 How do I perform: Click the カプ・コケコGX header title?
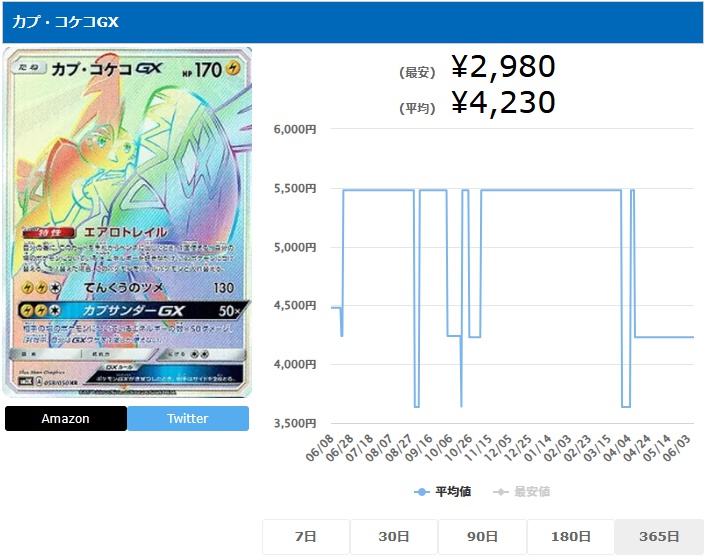[x=66, y=22]
